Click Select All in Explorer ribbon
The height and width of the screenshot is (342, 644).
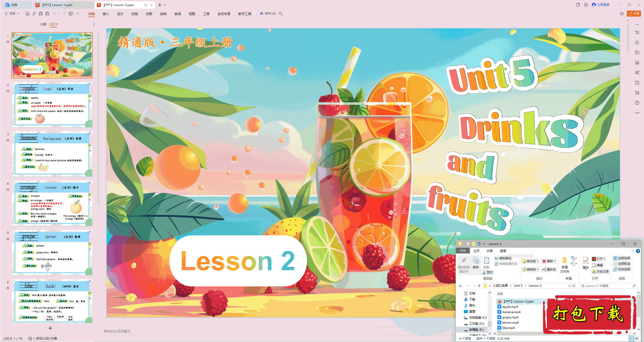622,258
